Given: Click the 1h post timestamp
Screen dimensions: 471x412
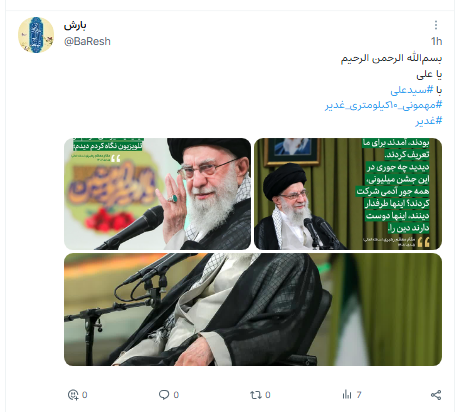Looking at the screenshot, I should point(436,41).
